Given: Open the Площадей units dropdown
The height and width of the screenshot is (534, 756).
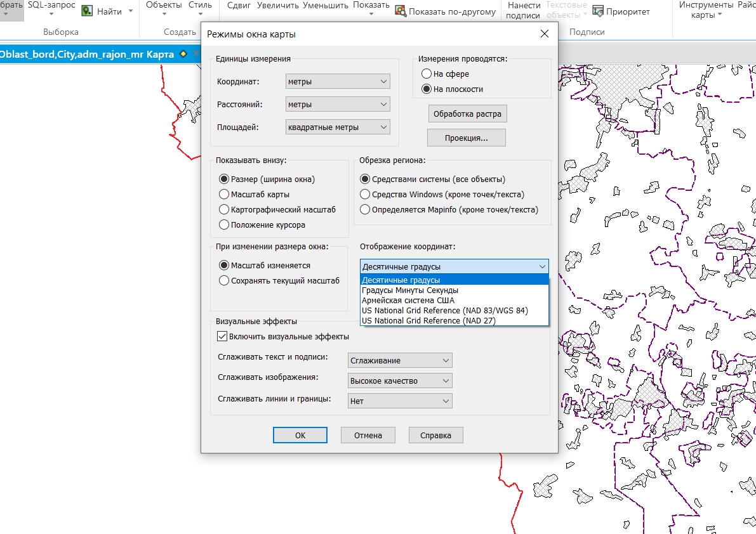Looking at the screenshot, I should click(x=338, y=127).
